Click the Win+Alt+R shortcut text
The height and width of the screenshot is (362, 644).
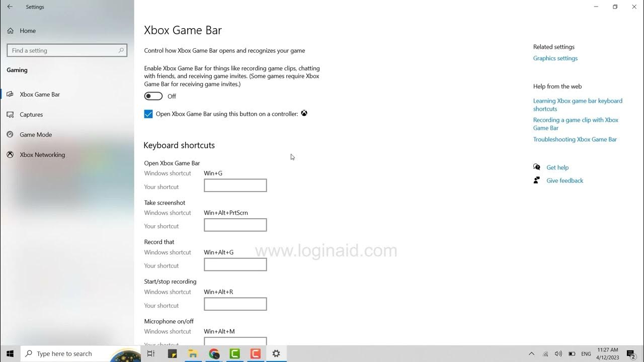point(218,292)
